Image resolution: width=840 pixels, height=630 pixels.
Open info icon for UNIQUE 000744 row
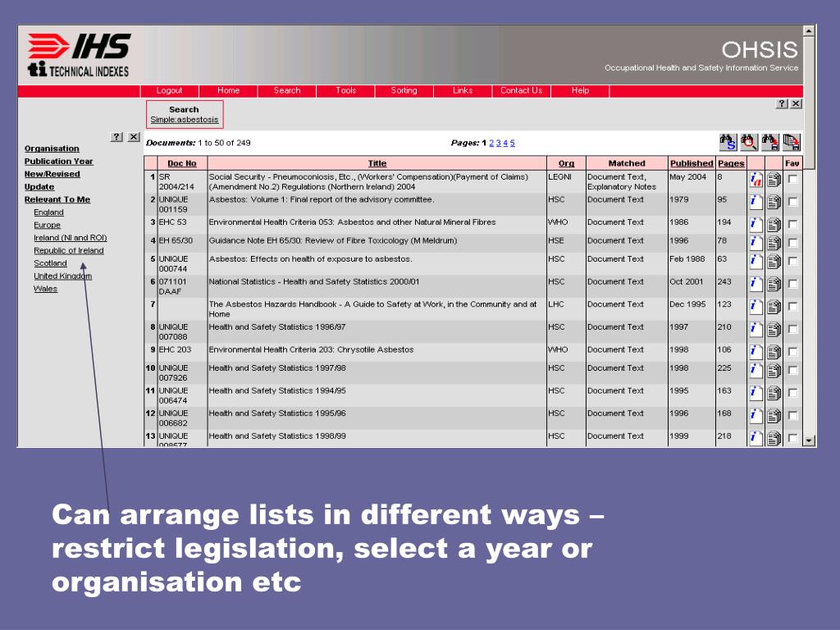click(756, 262)
